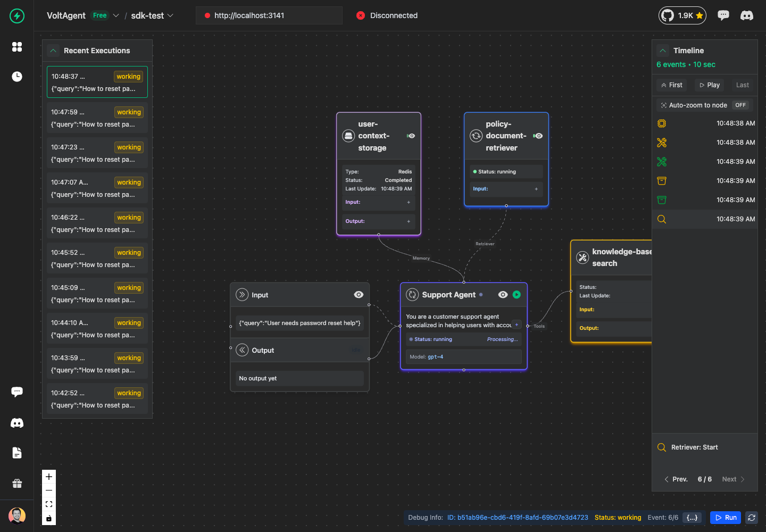Click the Model gpt-4 field
The image size is (766, 532).
pyautogui.click(x=464, y=357)
